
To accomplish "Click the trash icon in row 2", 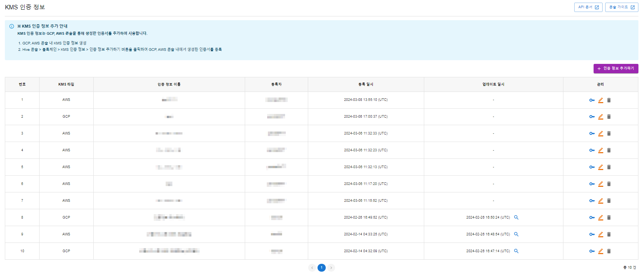I will tap(609, 117).
